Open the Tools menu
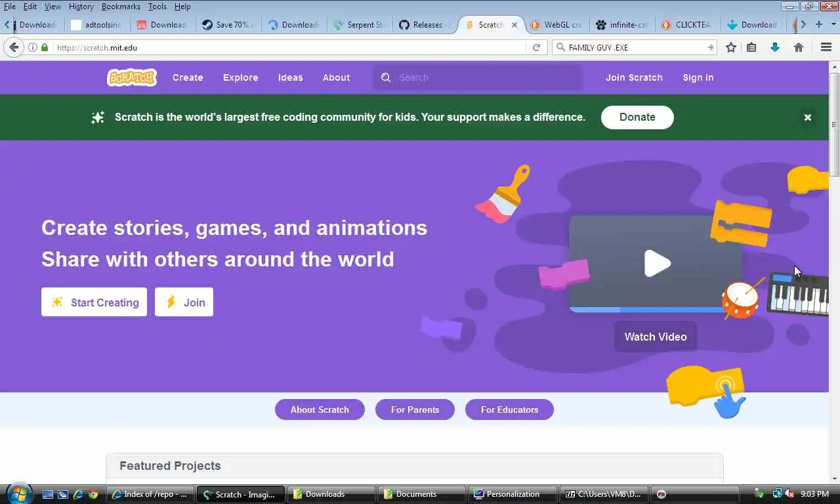The image size is (840, 504). 157,7
